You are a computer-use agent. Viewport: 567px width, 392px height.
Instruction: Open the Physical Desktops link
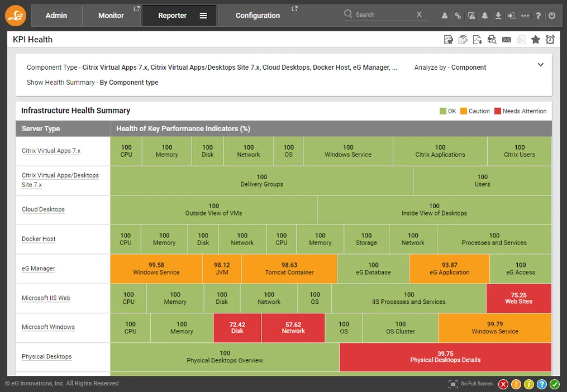(x=47, y=357)
